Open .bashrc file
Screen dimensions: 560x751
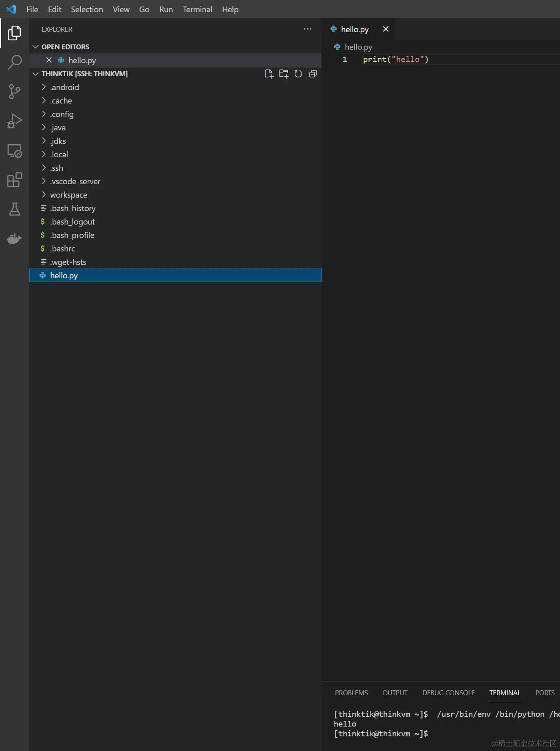pyautogui.click(x=175, y=249)
